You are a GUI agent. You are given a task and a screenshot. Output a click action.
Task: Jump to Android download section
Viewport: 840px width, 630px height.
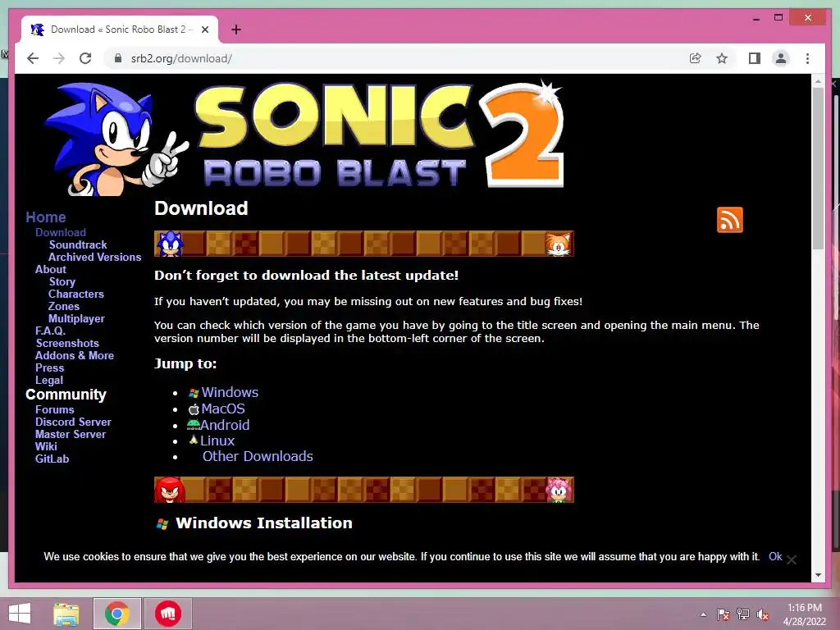[x=225, y=425]
